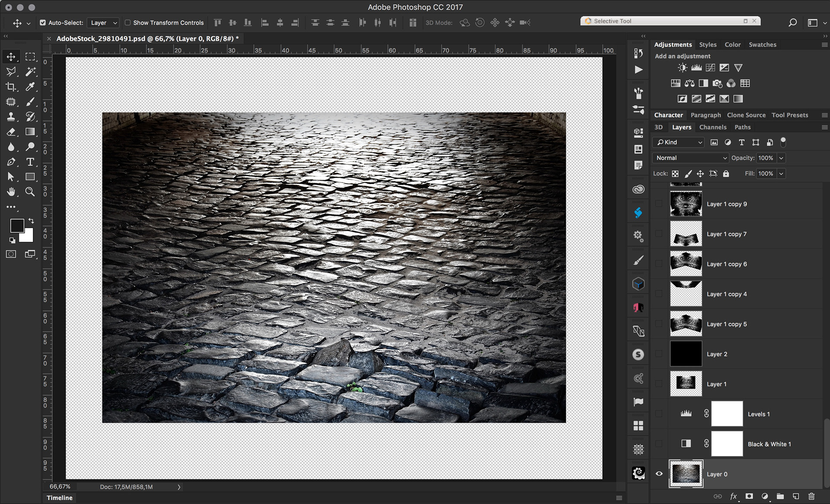Select the Eraser tool
This screenshot has width=830, height=504.
click(x=11, y=132)
